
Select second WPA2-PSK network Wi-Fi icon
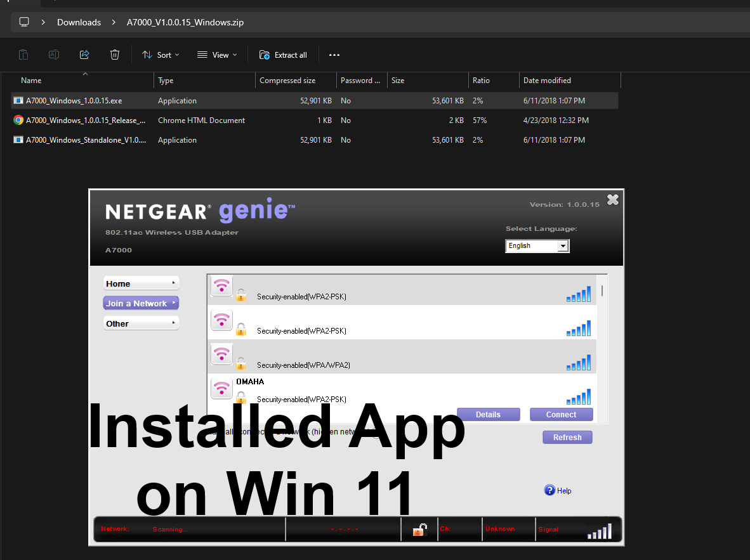[221, 320]
